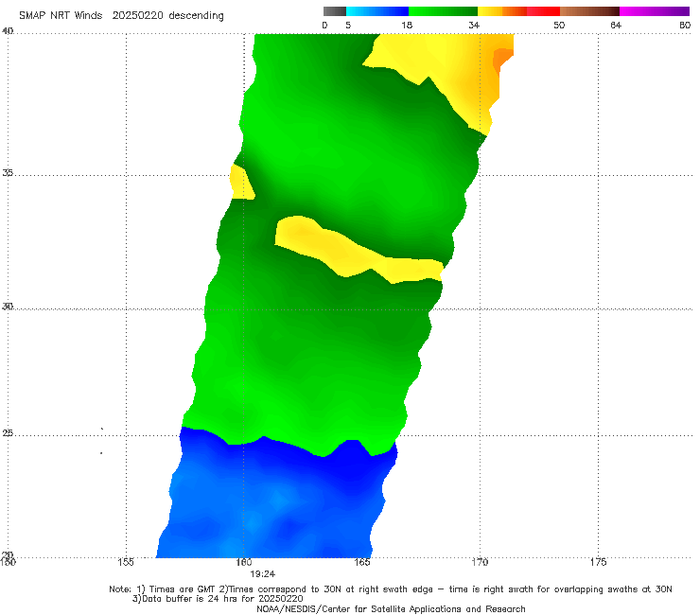Click the latitude axis label '25'
The height and width of the screenshot is (615, 700).
pyautogui.click(x=8, y=433)
